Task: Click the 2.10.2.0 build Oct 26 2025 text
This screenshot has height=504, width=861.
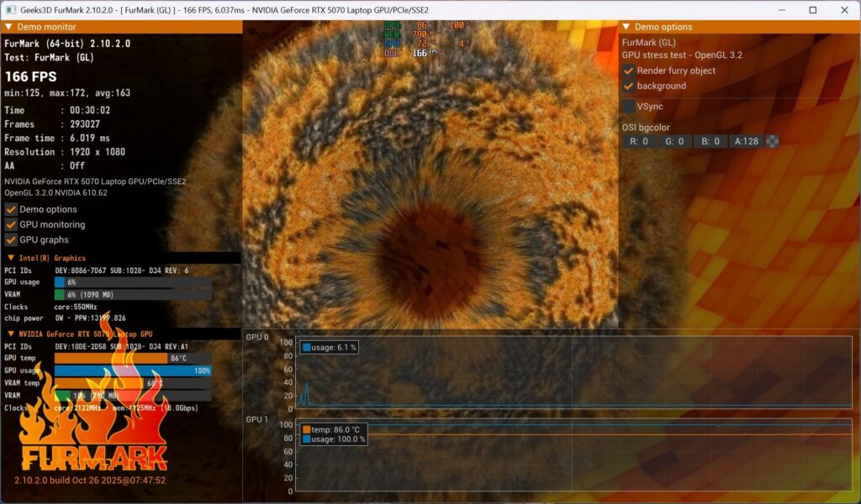Action: click(90, 480)
